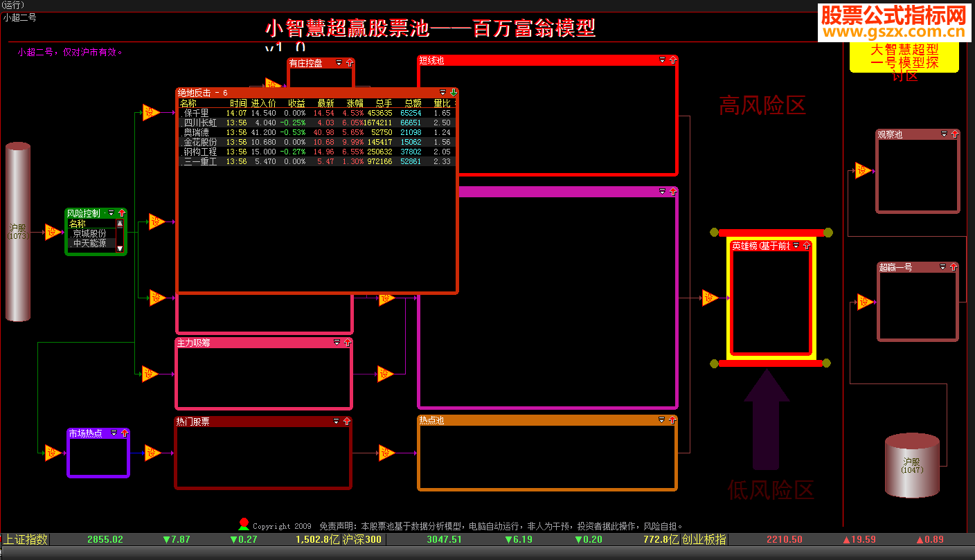The image size is (975, 560).
Task: Click 上证指数 in the status bar
Action: pyautogui.click(x=26, y=539)
